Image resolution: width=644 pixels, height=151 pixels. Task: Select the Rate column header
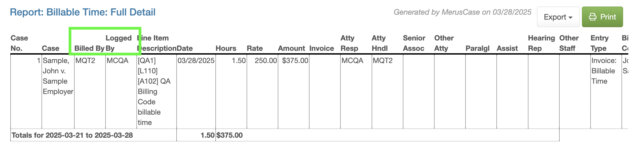(254, 48)
